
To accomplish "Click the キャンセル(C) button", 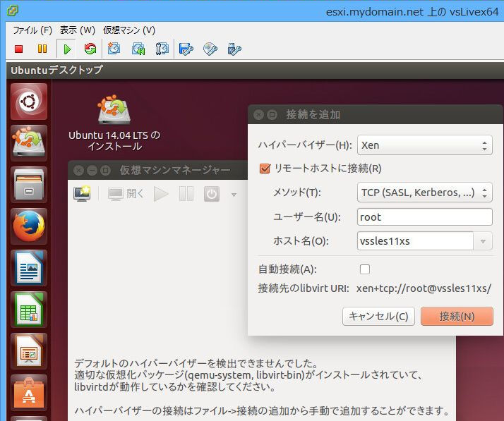I will click(x=378, y=317).
